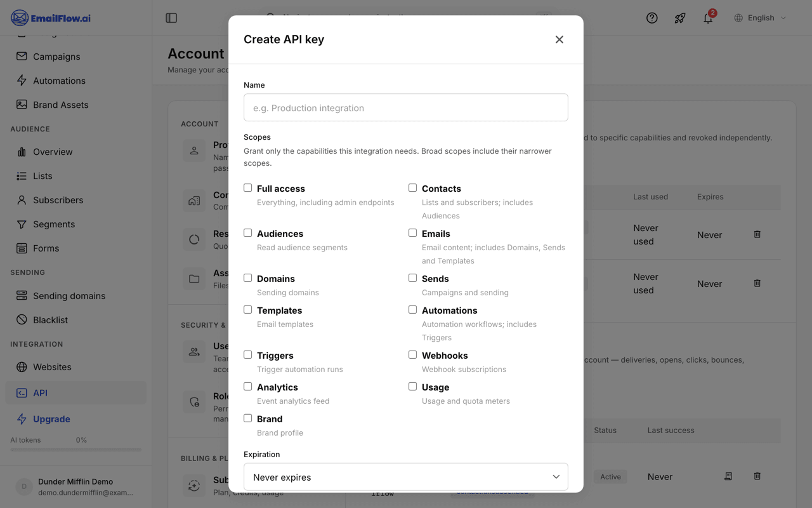812x508 pixels.
Task: Open the help question mark icon
Action: click(x=652, y=18)
